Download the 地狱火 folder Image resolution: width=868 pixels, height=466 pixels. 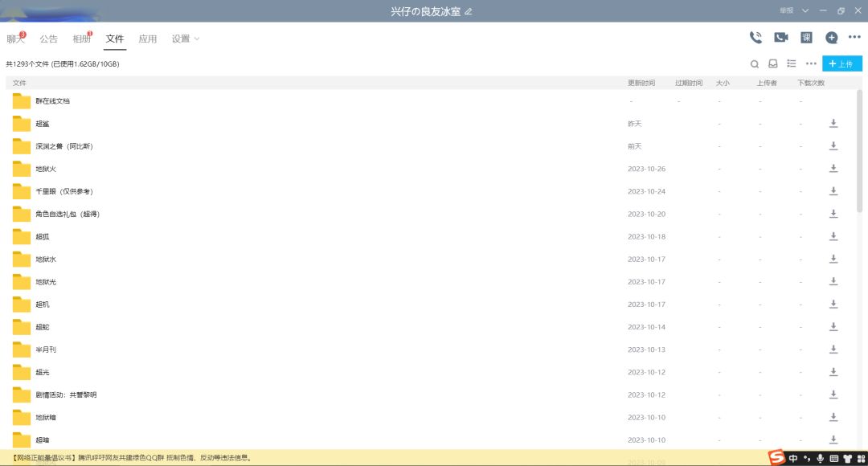[x=833, y=169]
